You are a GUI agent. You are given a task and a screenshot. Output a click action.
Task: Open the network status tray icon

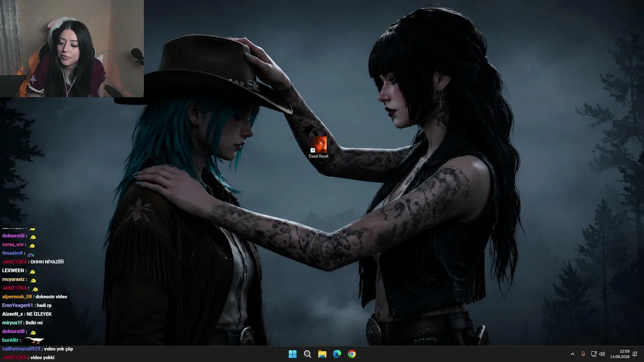click(594, 354)
